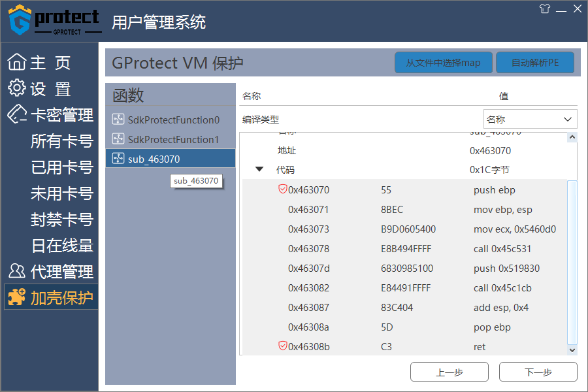This screenshot has height=392, width=588.
Task: Click the home house icon
Action: tap(17, 62)
